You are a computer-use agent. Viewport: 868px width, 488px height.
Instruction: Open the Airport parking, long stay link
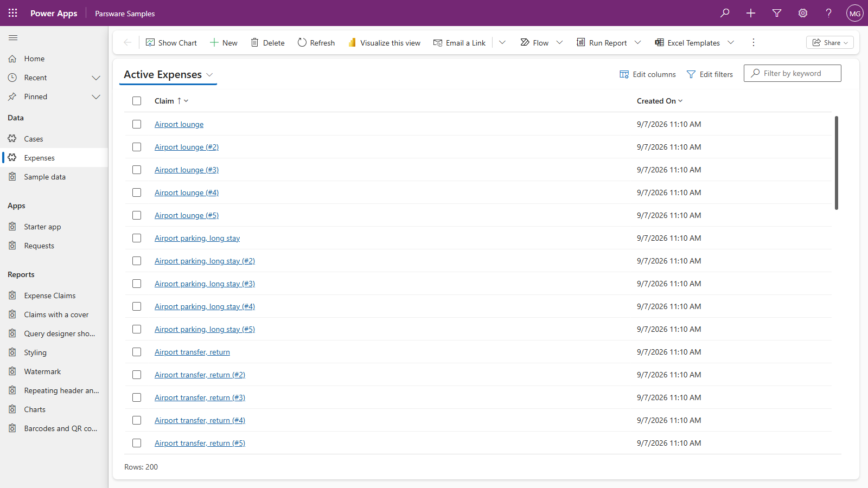pyautogui.click(x=197, y=238)
